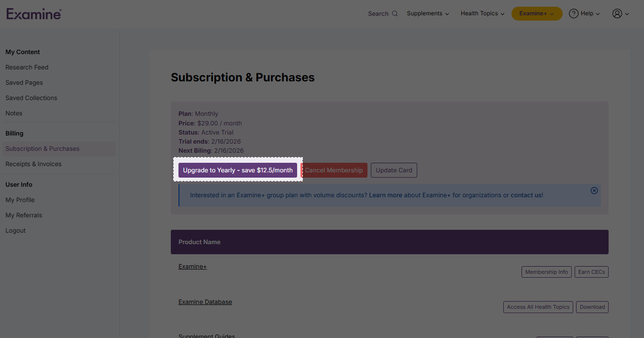Open Saved Collections in sidebar
Viewport: 644px width, 338px height.
tap(31, 98)
